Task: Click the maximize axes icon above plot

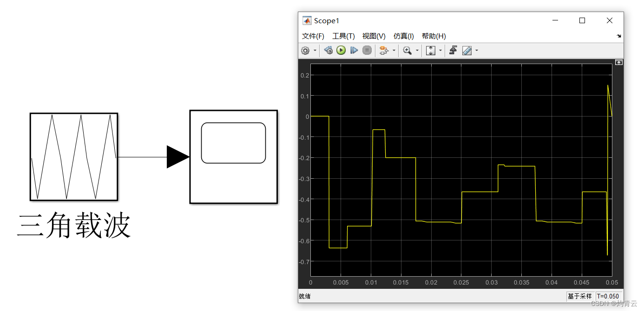Action: tap(619, 62)
